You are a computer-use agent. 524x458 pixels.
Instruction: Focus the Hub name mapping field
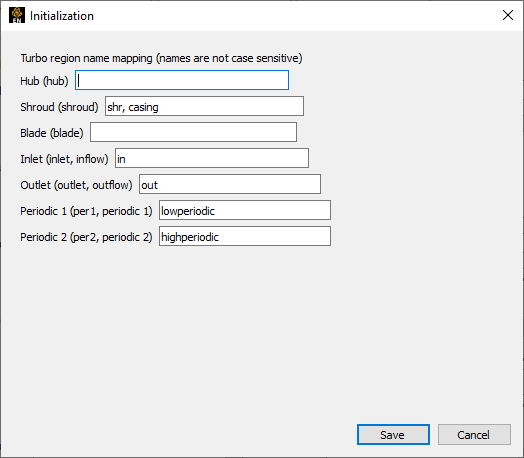click(182, 80)
